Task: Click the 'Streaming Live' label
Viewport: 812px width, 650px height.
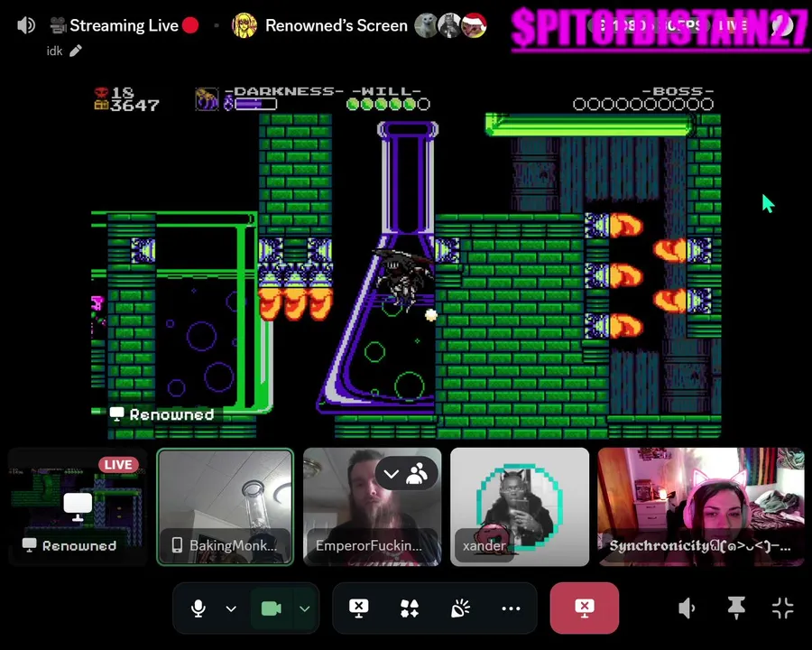Action: point(124,25)
